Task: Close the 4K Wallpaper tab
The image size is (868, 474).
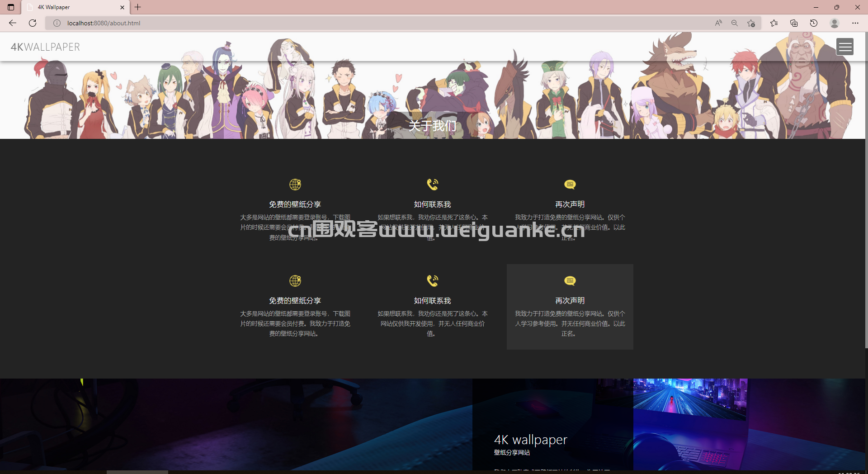Action: (122, 7)
